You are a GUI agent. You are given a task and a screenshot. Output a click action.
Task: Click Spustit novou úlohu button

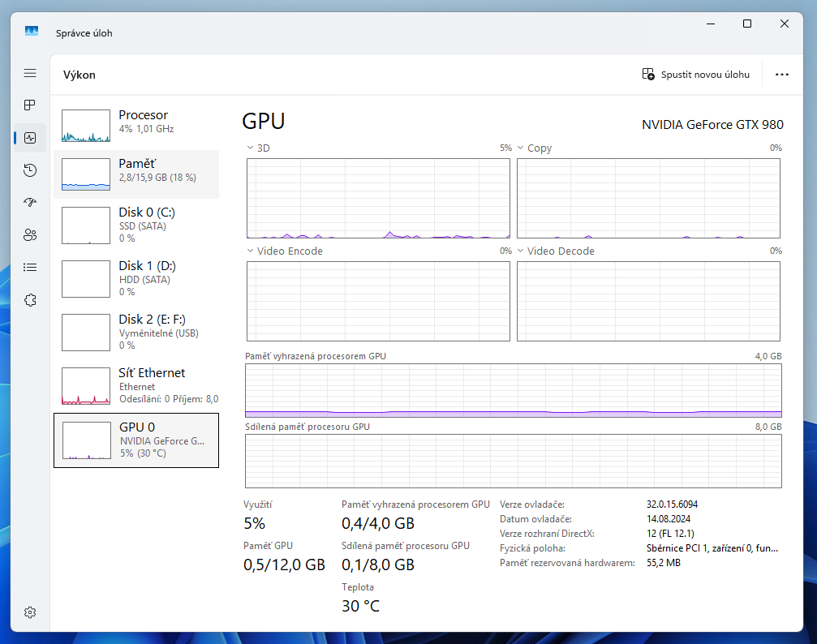(695, 74)
